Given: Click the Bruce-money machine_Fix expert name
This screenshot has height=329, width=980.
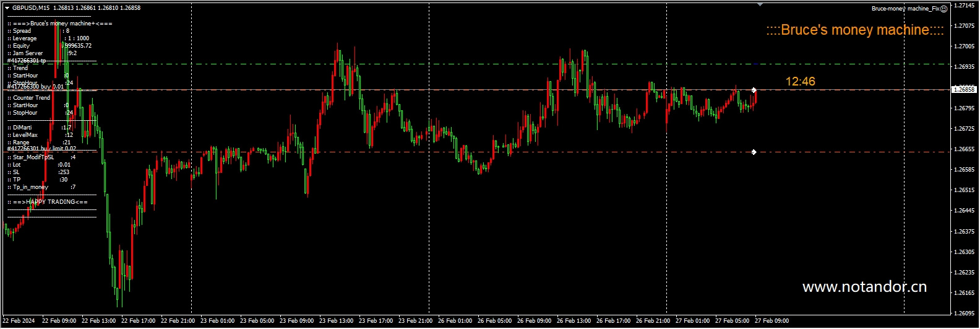Looking at the screenshot, I should pos(905,9).
